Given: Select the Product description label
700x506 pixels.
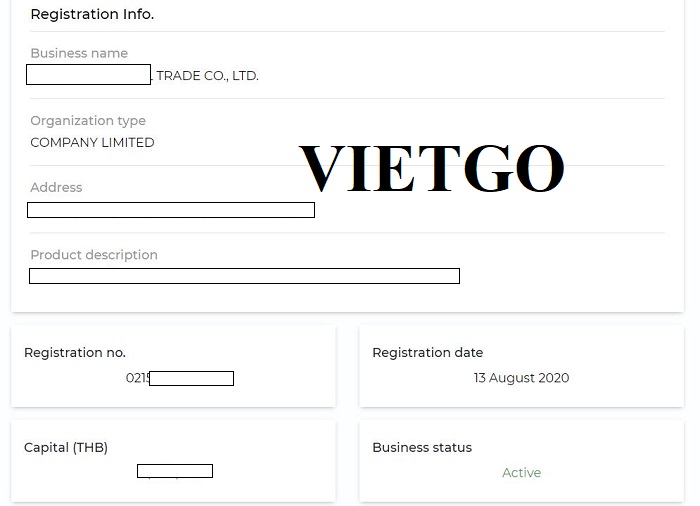Looking at the screenshot, I should 94,255.
